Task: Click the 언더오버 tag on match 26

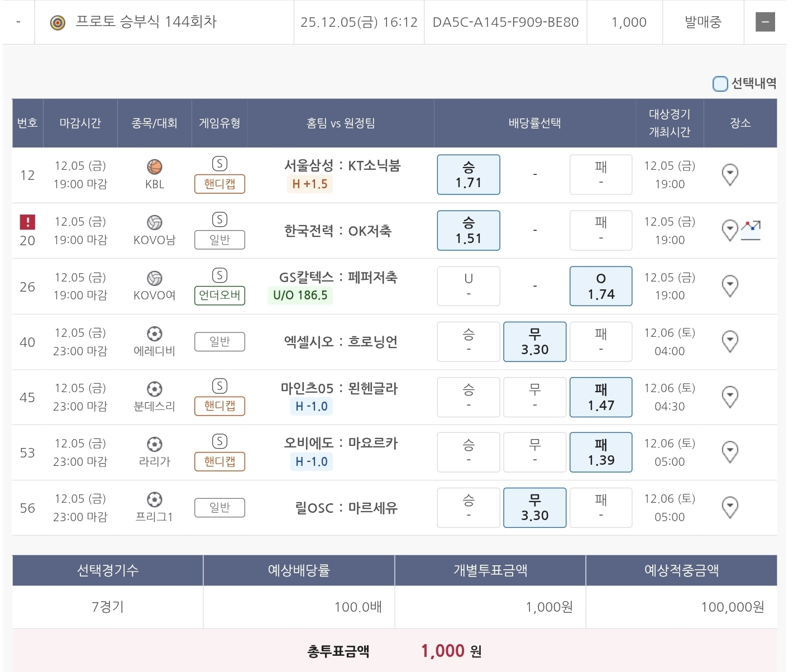Action: click(x=219, y=295)
